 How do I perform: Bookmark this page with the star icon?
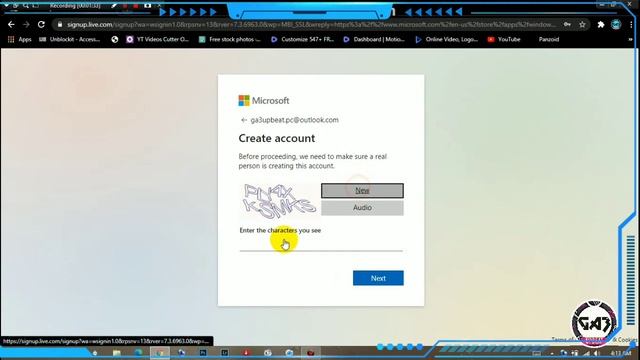[582, 24]
